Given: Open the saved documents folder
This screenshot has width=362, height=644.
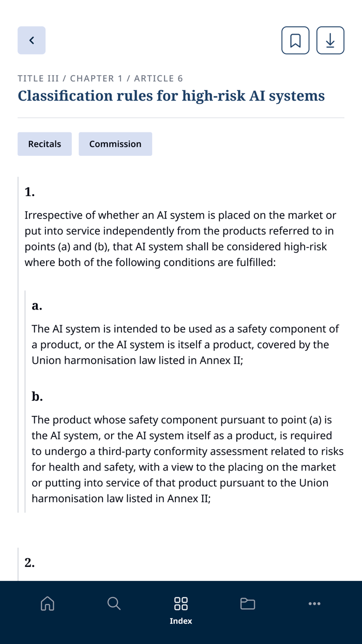Looking at the screenshot, I should click(x=247, y=604).
